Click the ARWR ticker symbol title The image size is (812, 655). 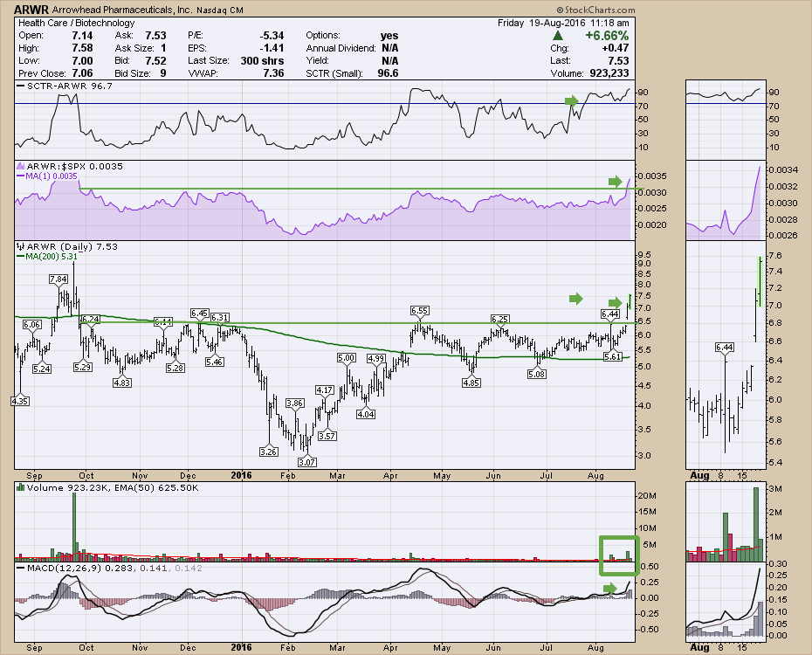(x=31, y=9)
